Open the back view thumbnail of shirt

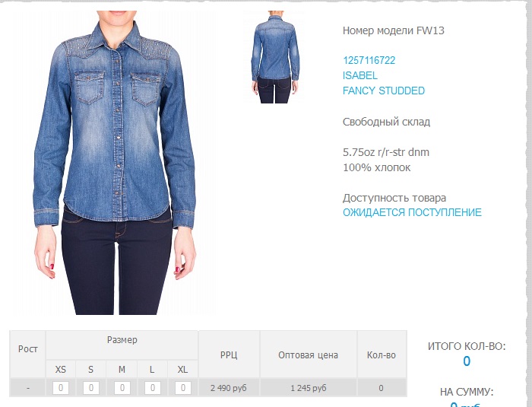tap(275, 57)
